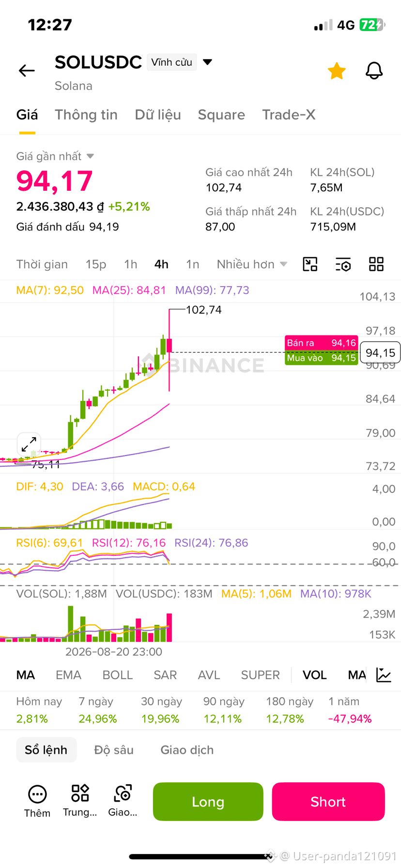This screenshot has height=868, width=401.
Task: Tap the RSI(6): 69,61 legend
Action: pyautogui.click(x=50, y=543)
